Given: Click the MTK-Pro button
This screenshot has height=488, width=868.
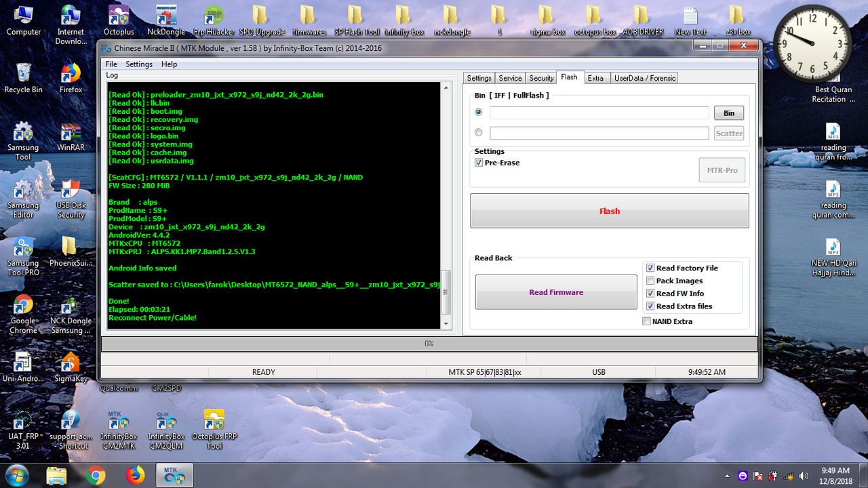Looking at the screenshot, I should (722, 170).
